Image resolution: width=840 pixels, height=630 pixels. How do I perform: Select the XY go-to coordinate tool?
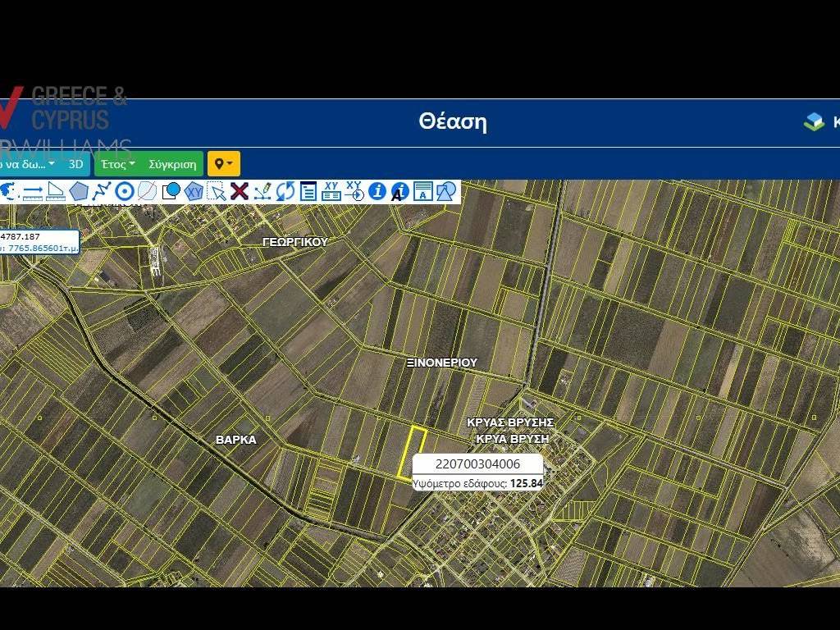(x=354, y=191)
